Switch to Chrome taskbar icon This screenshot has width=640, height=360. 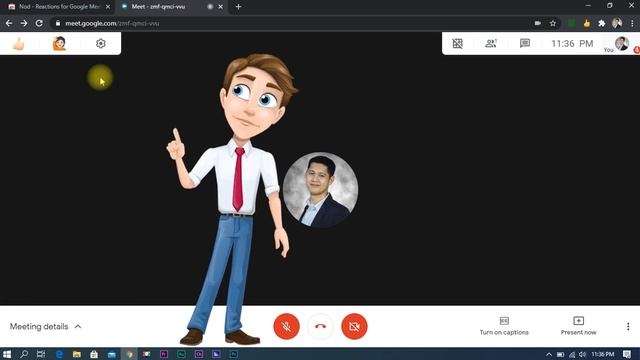tap(129, 354)
